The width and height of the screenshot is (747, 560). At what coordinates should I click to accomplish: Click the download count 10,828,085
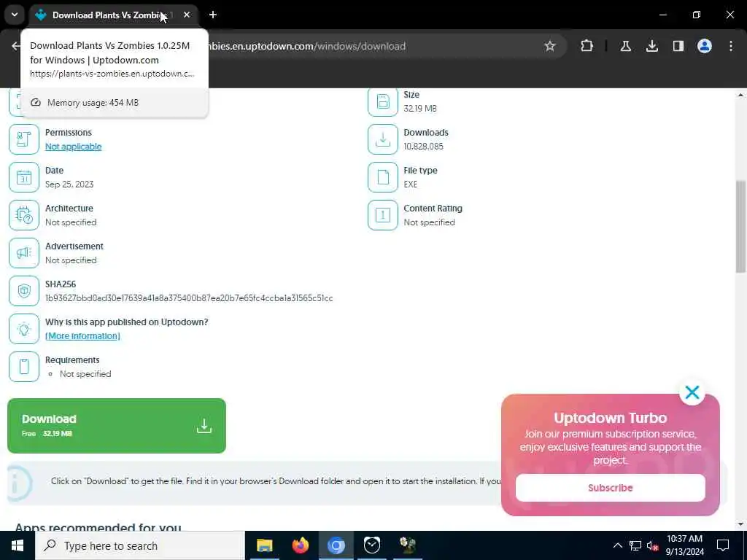[x=423, y=146]
